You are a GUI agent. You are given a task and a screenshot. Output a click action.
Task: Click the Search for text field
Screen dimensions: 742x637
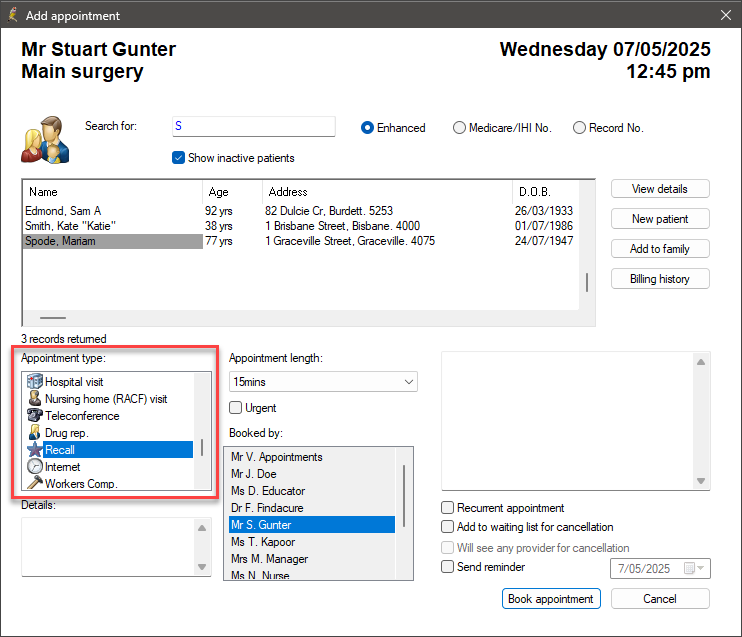point(254,126)
